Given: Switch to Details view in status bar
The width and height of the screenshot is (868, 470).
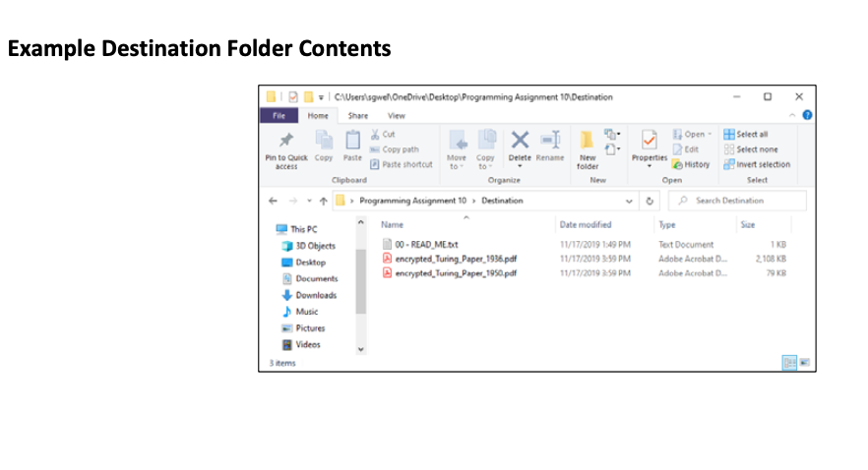Looking at the screenshot, I should click(x=789, y=363).
